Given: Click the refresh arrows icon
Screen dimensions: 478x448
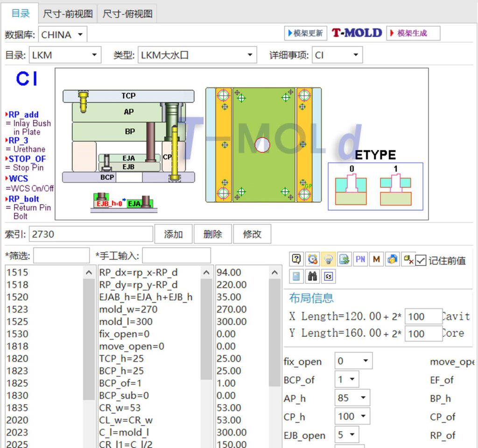Looking at the screenshot, I should tap(328, 277).
